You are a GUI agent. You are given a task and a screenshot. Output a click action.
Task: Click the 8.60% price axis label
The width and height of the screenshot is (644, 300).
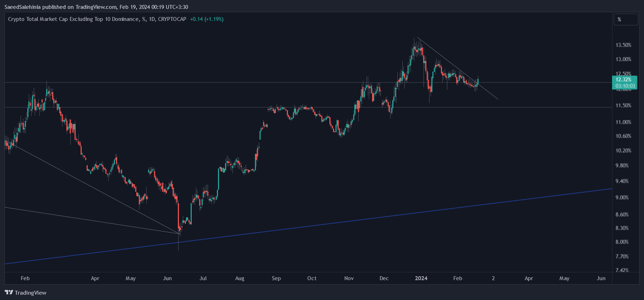click(622, 215)
